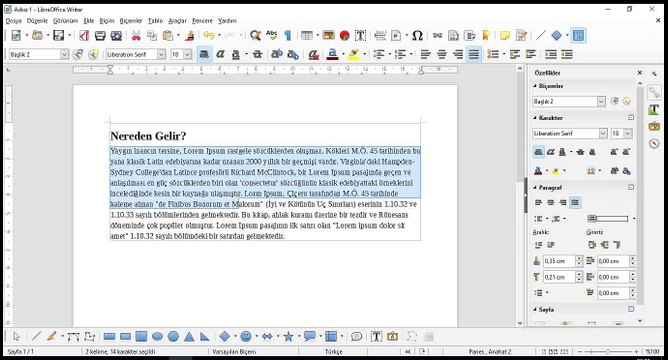Toggle Bold in sidebar Karakter section
This screenshot has width=668, height=360.
tap(538, 152)
